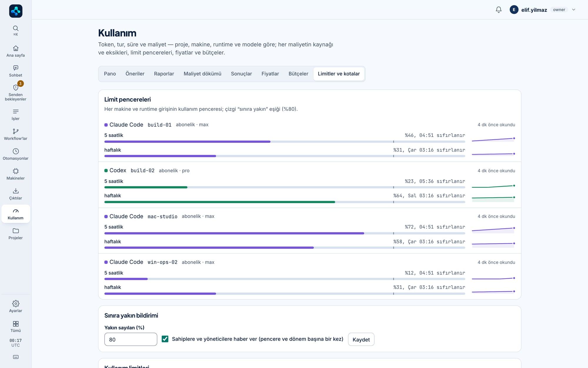The width and height of the screenshot is (588, 368).
Task: Open Sohbet chat icon
Action: (16, 68)
